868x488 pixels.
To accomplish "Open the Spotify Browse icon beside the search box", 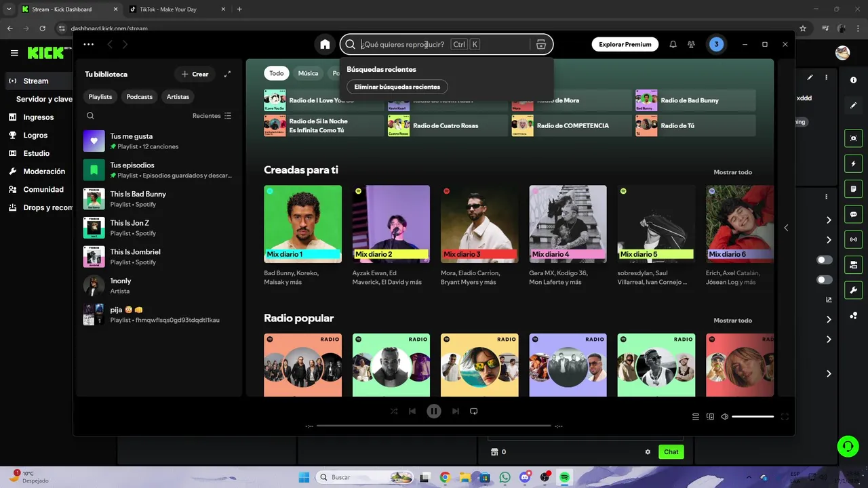I will pyautogui.click(x=541, y=44).
